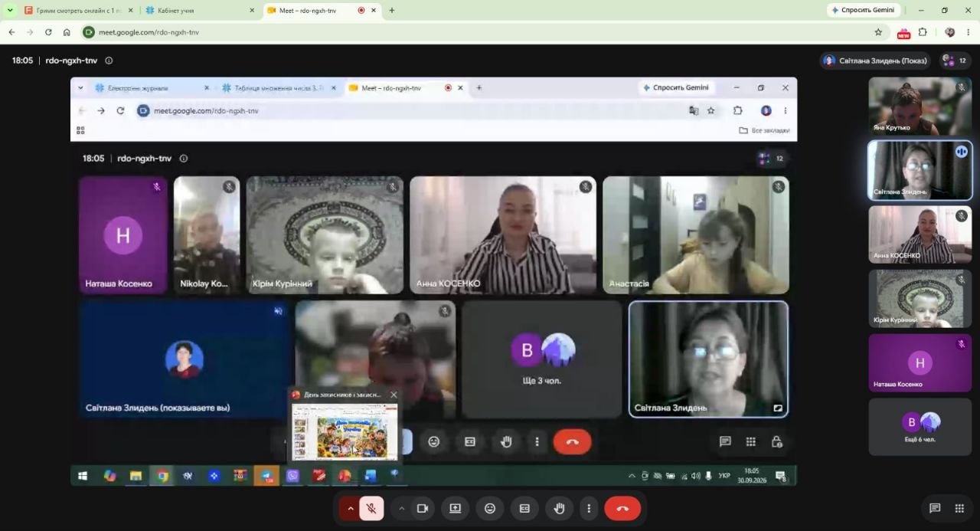
Task: Reload the Meet page
Action: (x=48, y=32)
